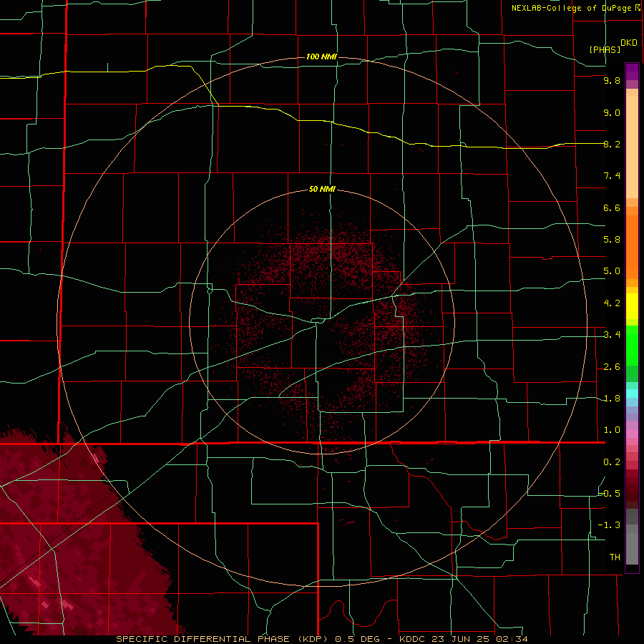Click the [PHAS] unit label

point(605,49)
